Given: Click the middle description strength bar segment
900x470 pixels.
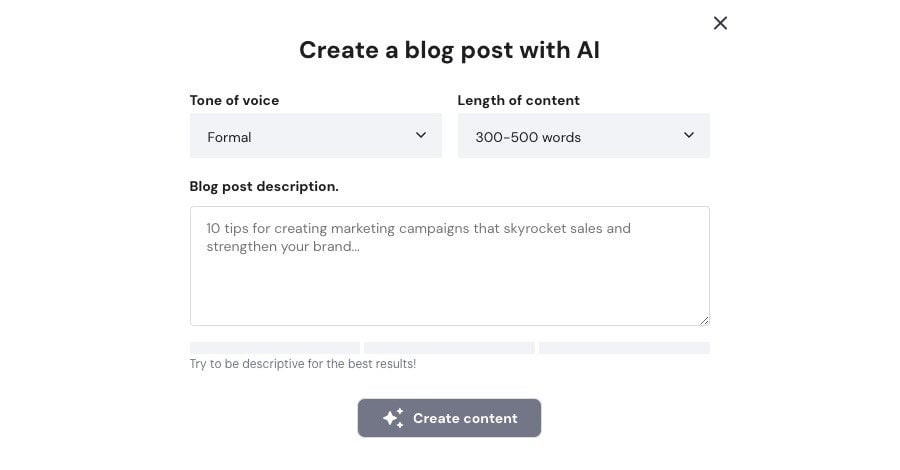Looking at the screenshot, I should click(449, 348).
